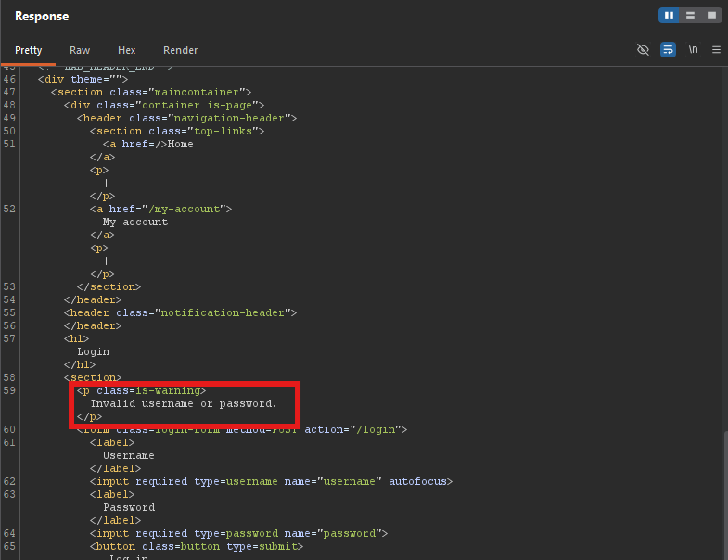Click the '<a href="/my-account">' line
The width and height of the screenshot is (728, 560).
pos(160,209)
